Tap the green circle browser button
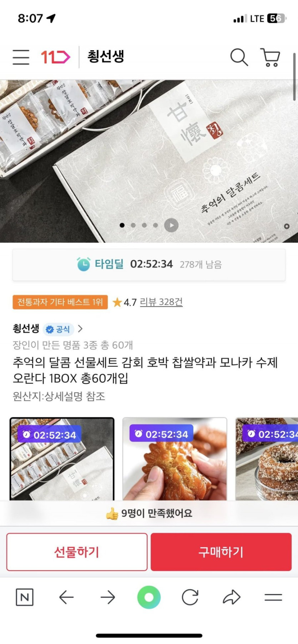Image resolution: width=298 pixels, height=644 pixels. click(149, 597)
